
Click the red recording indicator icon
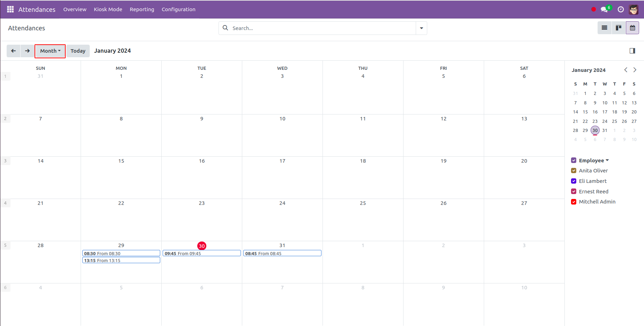tap(593, 9)
